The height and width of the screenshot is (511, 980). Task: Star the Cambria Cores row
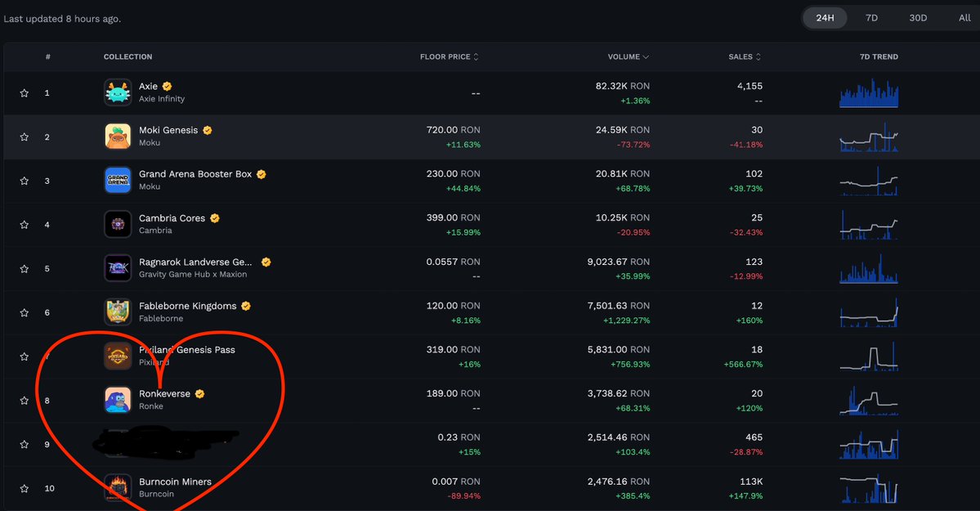(25, 225)
